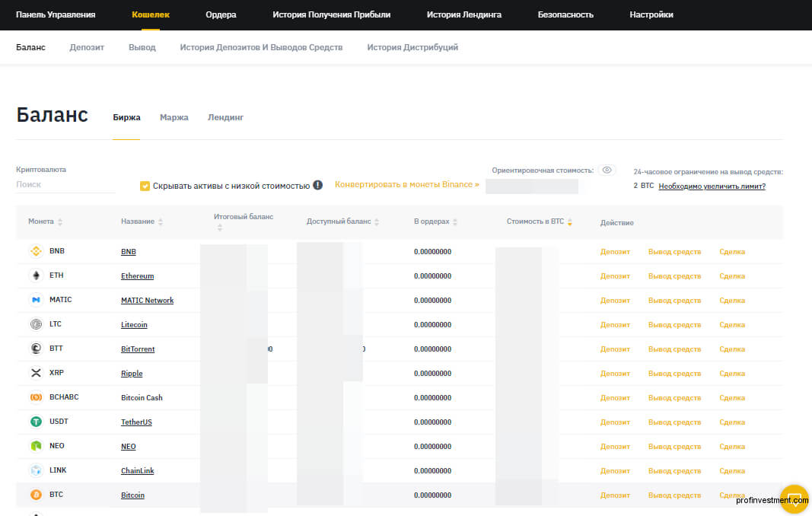
Task: Click the Bitcoin Cash name text
Action: pyautogui.click(x=142, y=398)
